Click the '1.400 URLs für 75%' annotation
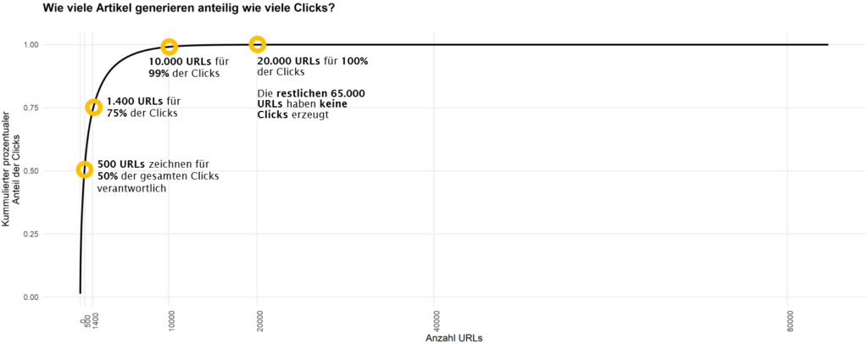 tap(144, 108)
